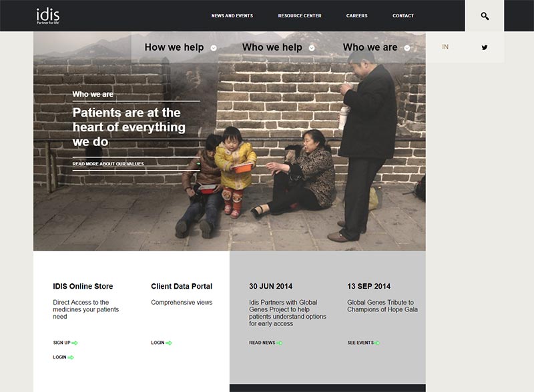Click the search magnifier icon
The height and width of the screenshot is (392, 534).
485,16
